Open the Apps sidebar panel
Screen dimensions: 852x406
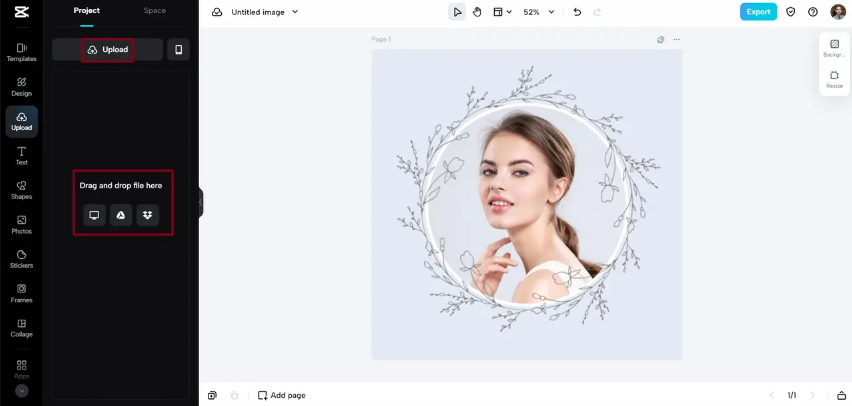[x=22, y=369]
